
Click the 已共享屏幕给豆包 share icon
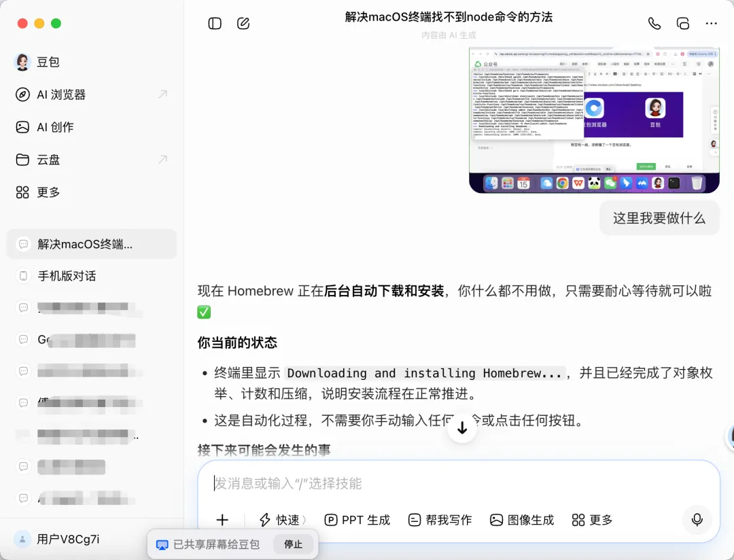coord(162,544)
